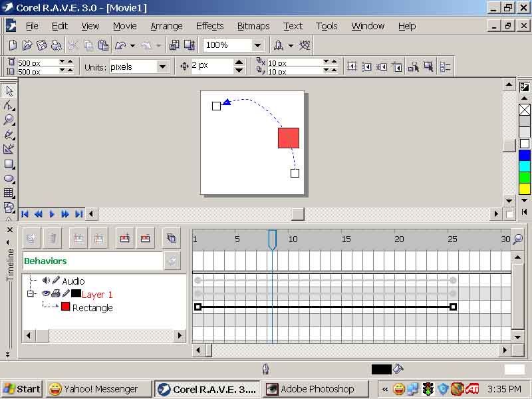This screenshot has height=399, width=532.
Task: Play the movie
Action: pos(52,214)
